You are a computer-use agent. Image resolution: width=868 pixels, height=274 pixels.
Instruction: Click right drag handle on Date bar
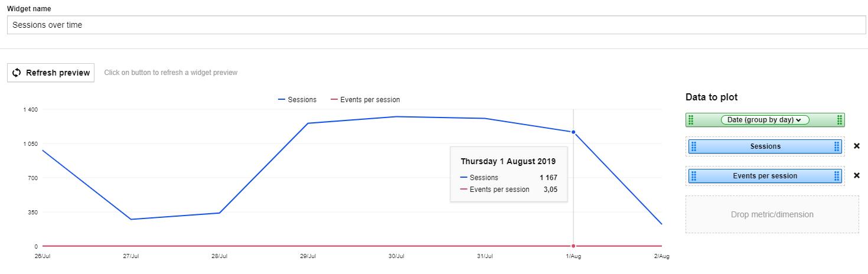coord(839,120)
